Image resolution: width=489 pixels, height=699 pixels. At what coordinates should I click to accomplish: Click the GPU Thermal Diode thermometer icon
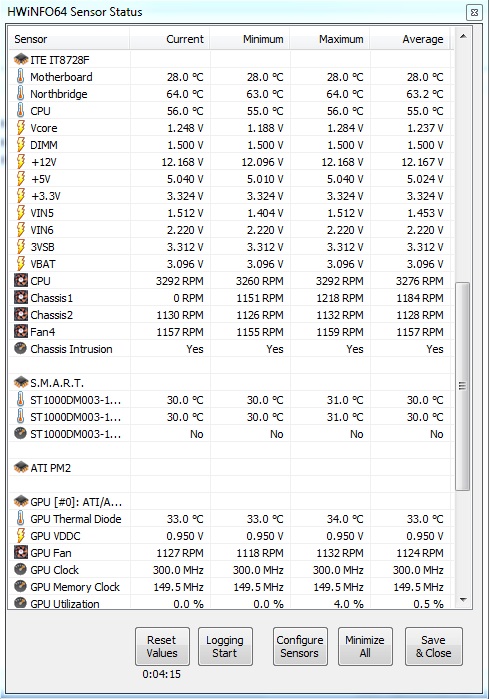tap(21, 518)
